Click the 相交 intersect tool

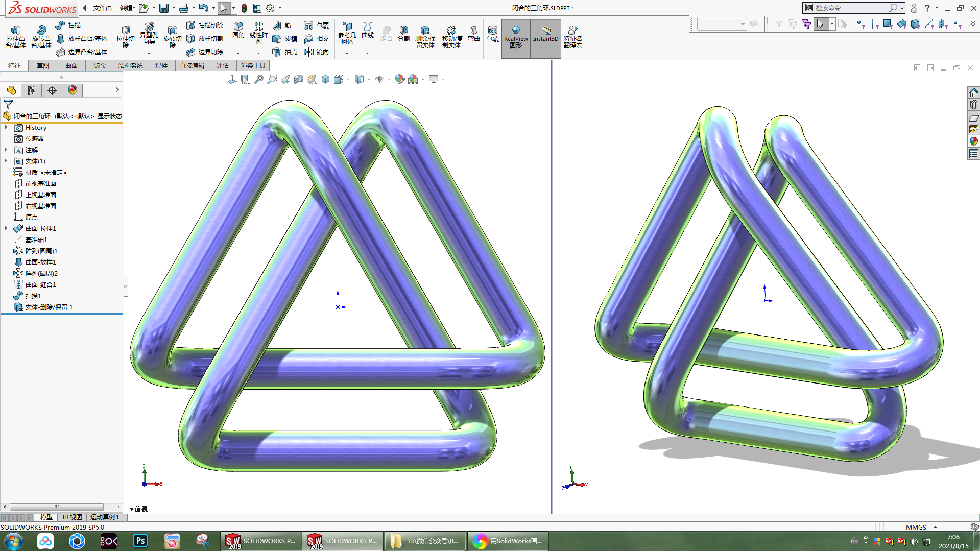coord(316,38)
